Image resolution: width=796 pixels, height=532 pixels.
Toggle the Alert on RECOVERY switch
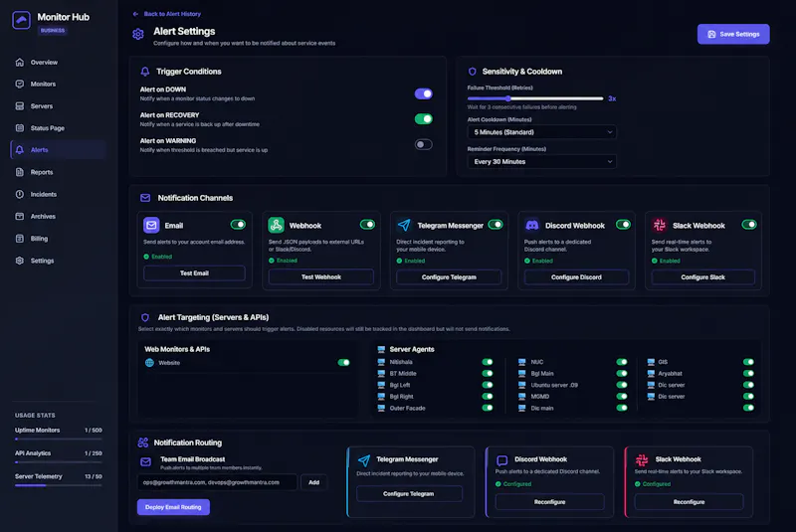(424, 119)
